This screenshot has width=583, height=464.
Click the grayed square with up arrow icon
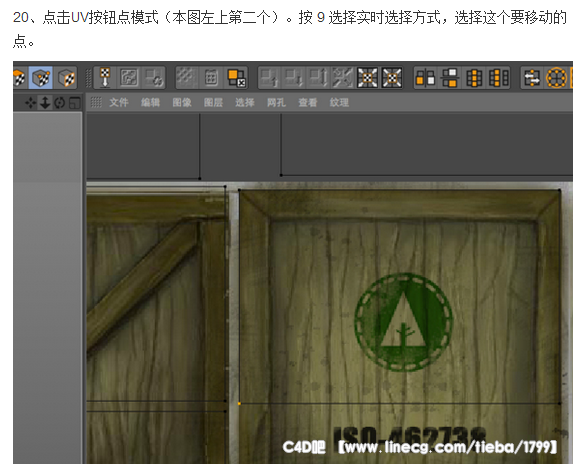[x=269, y=78]
